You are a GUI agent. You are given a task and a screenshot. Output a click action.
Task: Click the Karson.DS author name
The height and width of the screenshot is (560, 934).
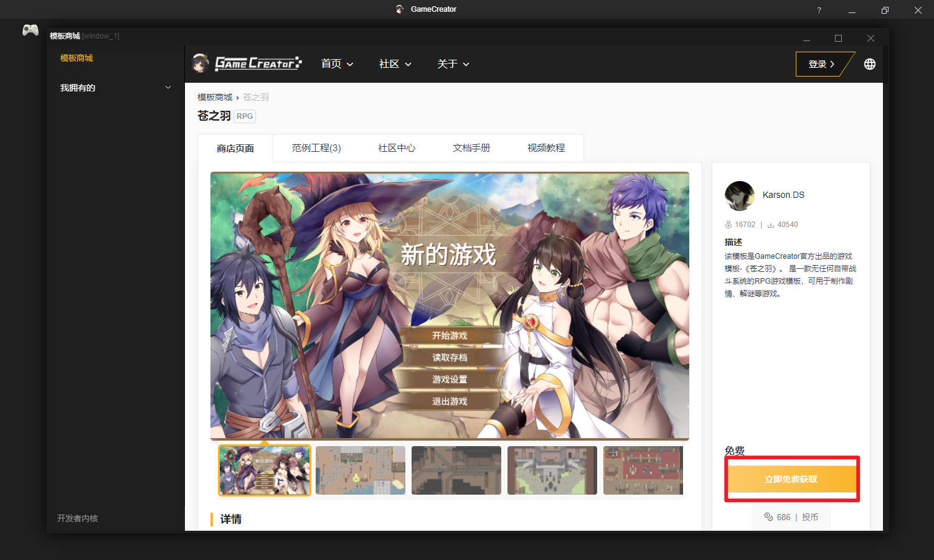pyautogui.click(x=783, y=195)
